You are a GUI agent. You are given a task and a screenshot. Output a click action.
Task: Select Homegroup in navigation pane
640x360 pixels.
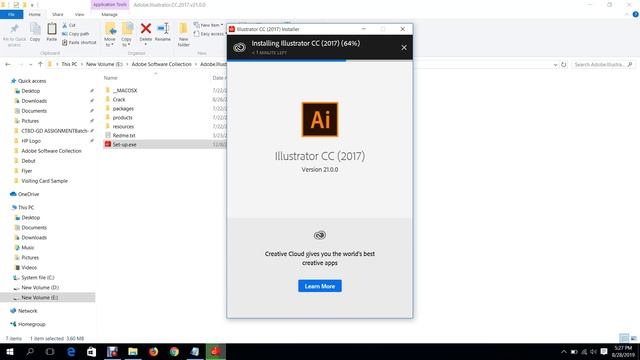[x=31, y=324]
